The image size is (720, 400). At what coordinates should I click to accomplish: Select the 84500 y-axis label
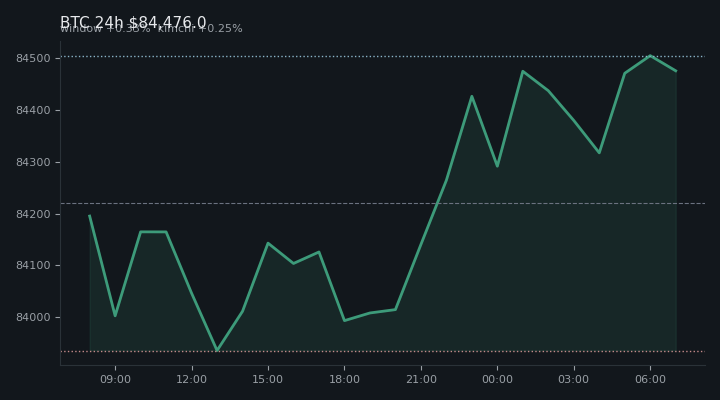pyautogui.click(x=33, y=58)
